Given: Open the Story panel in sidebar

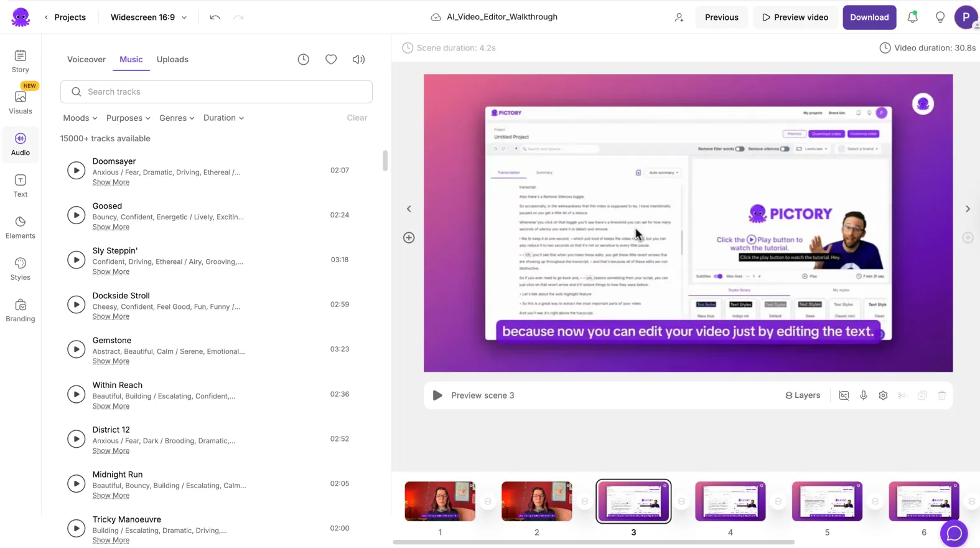Looking at the screenshot, I should [21, 61].
